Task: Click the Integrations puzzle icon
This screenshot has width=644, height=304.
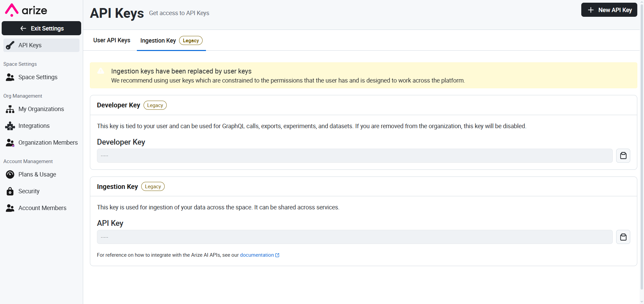Action: pyautogui.click(x=10, y=126)
